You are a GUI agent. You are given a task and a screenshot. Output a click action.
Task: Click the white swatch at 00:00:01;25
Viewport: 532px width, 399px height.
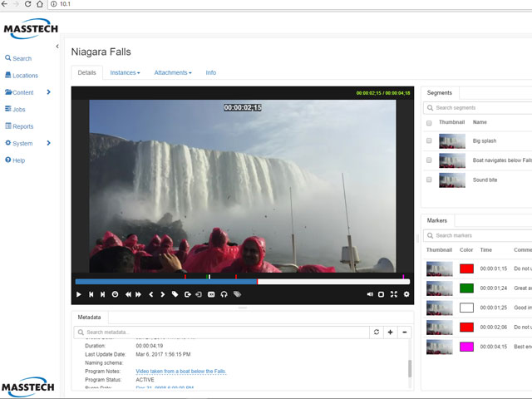[466, 308]
